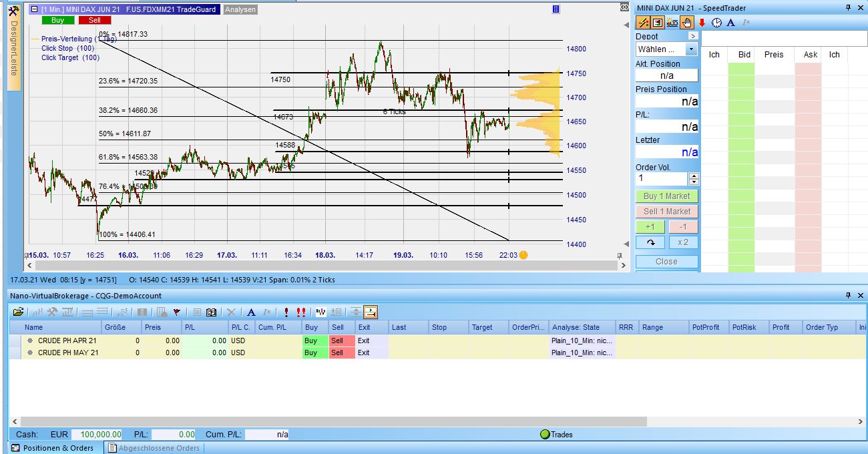868x454 pixels.
Task: Click the hammer tools icon in brokerage toolbar
Action: point(52,312)
